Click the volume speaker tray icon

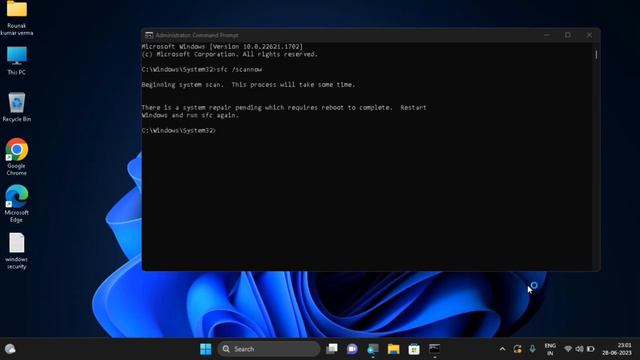pos(579,349)
